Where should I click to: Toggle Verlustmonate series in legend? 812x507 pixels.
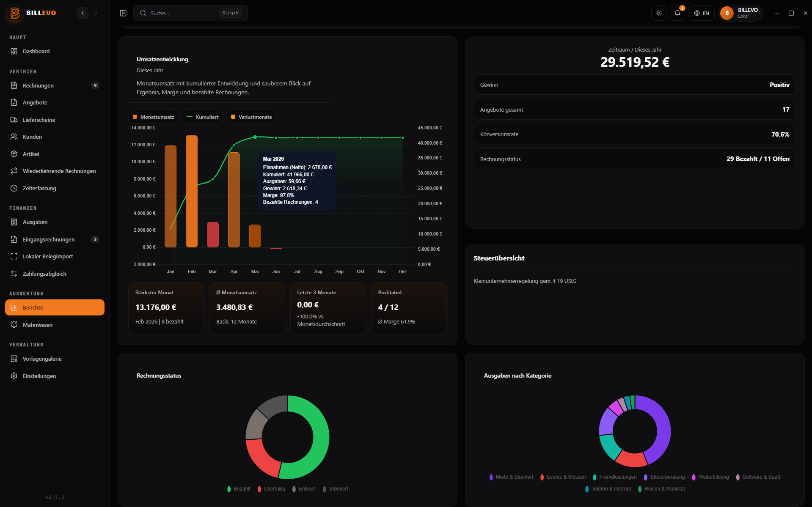click(x=251, y=117)
